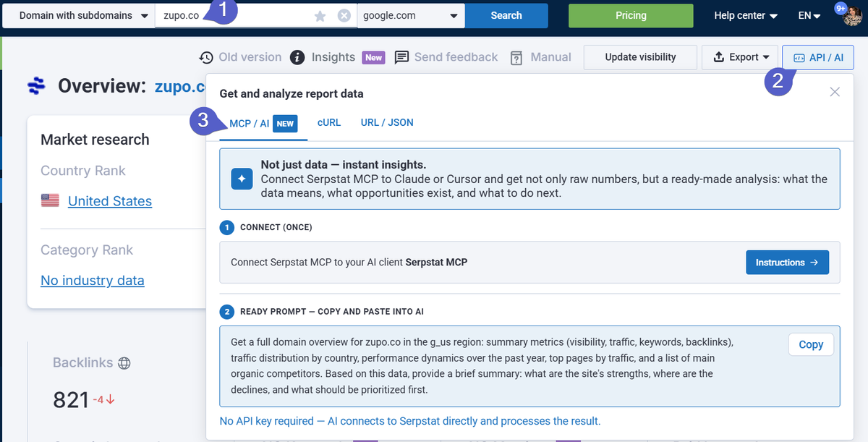Click the 'Category Rank' label
This screenshot has height=442, width=868.
(87, 250)
